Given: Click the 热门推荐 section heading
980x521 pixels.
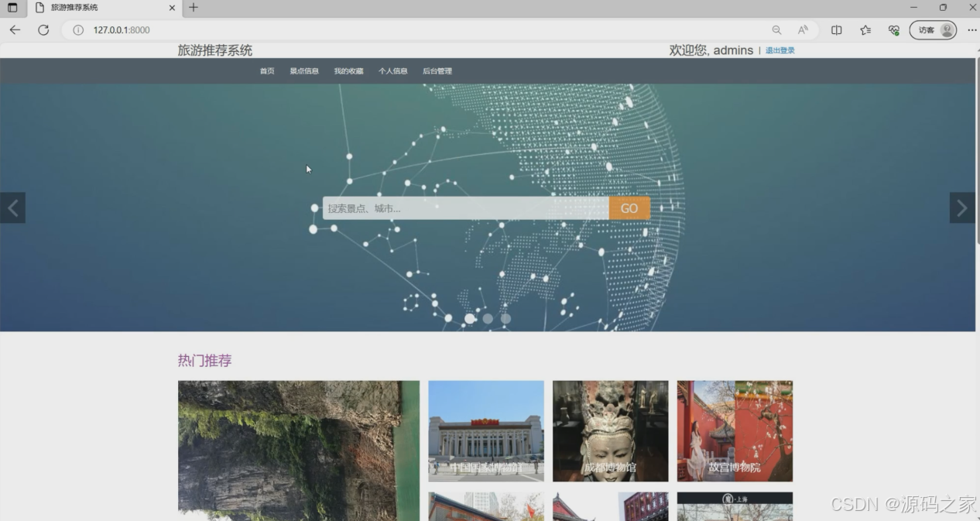Looking at the screenshot, I should pyautogui.click(x=204, y=361).
